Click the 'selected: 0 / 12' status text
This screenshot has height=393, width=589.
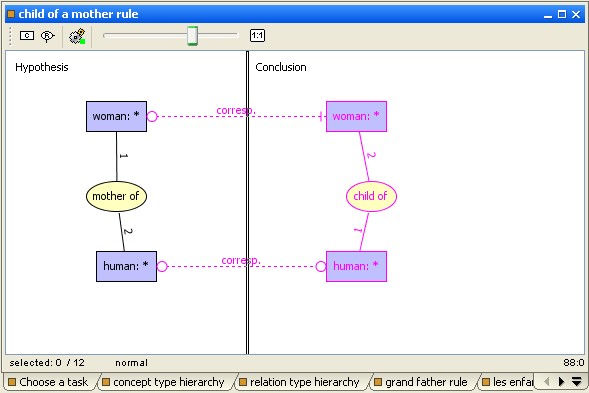47,363
